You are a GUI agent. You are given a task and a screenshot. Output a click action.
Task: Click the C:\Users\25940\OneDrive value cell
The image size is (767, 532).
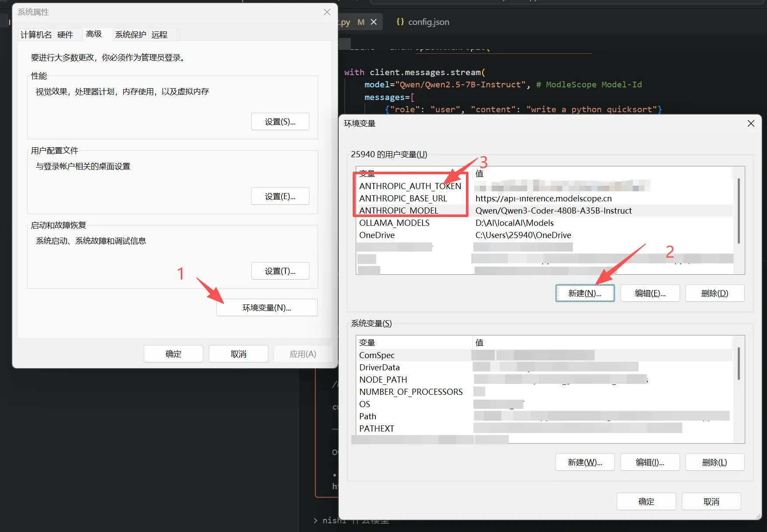pos(523,235)
